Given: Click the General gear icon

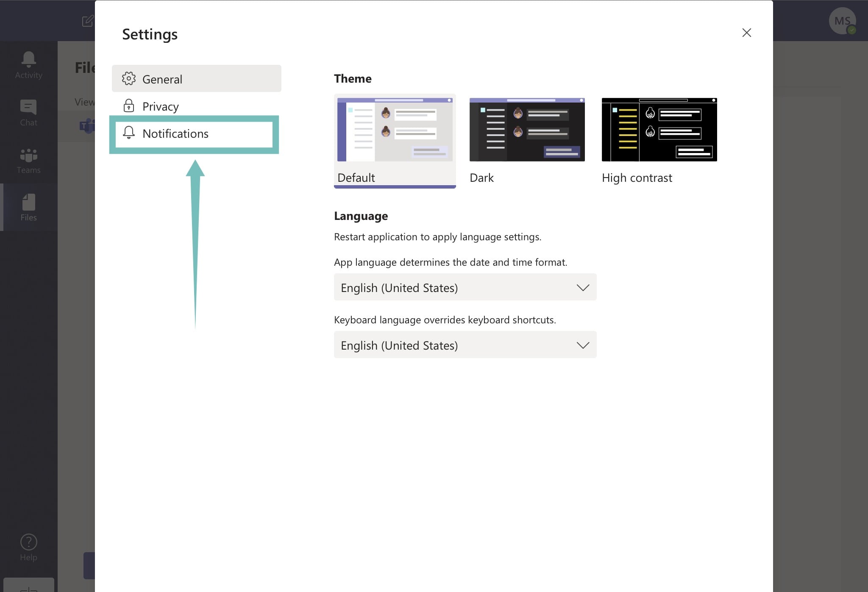Looking at the screenshot, I should (x=128, y=78).
